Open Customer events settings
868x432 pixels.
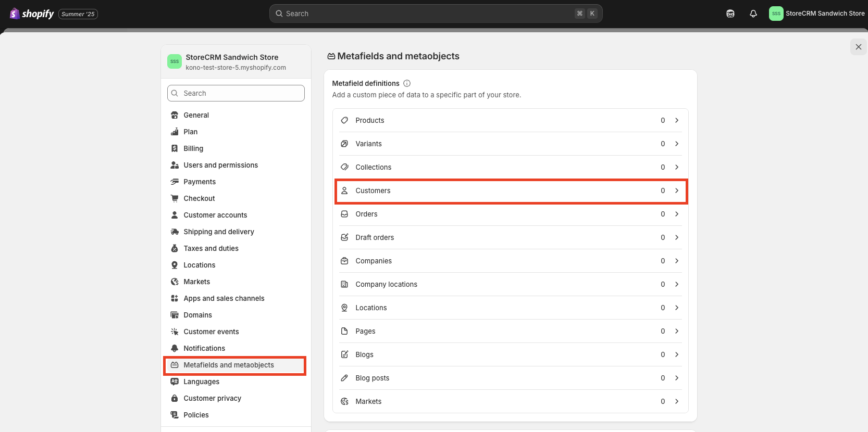pos(236,332)
